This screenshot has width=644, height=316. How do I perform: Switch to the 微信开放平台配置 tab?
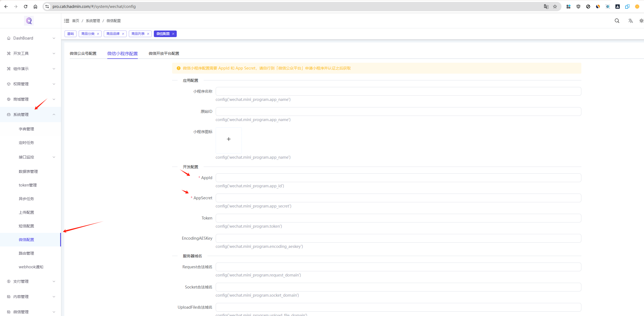pyautogui.click(x=164, y=53)
